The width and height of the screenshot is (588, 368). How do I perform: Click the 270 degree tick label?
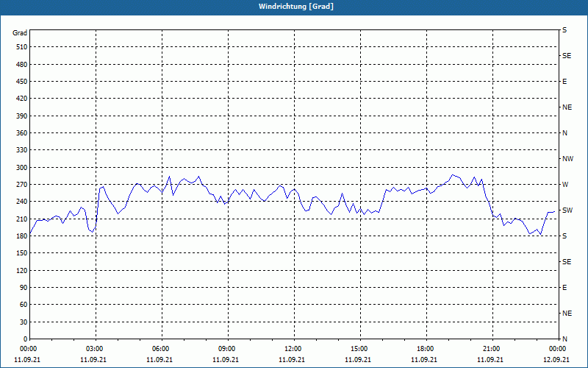22,185
